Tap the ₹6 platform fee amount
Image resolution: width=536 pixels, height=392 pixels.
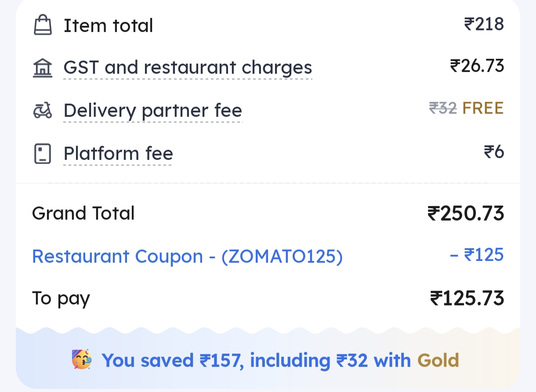[493, 152]
